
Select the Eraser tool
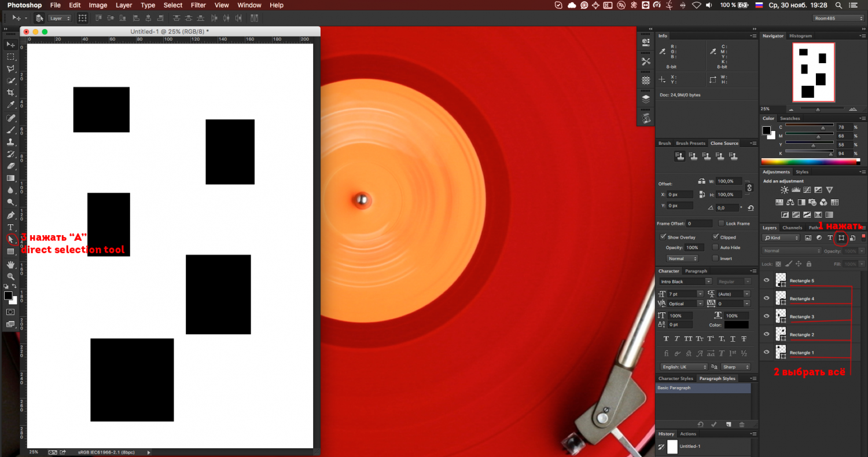click(x=10, y=166)
